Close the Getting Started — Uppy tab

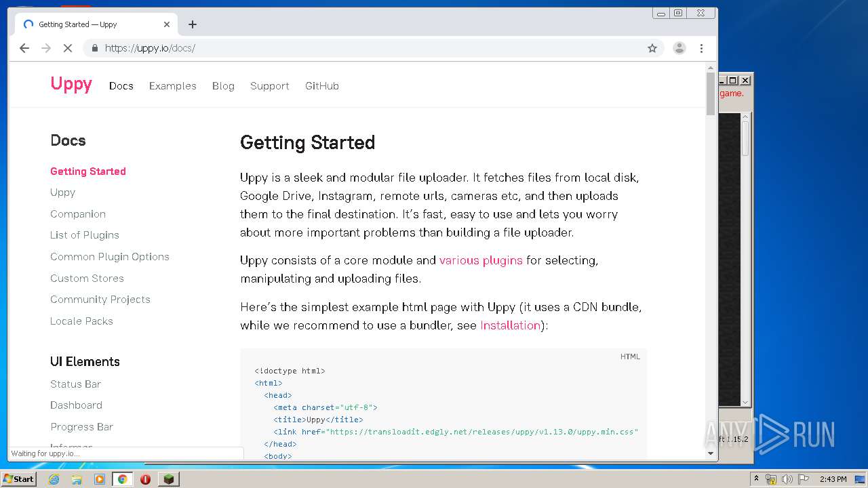coord(167,24)
